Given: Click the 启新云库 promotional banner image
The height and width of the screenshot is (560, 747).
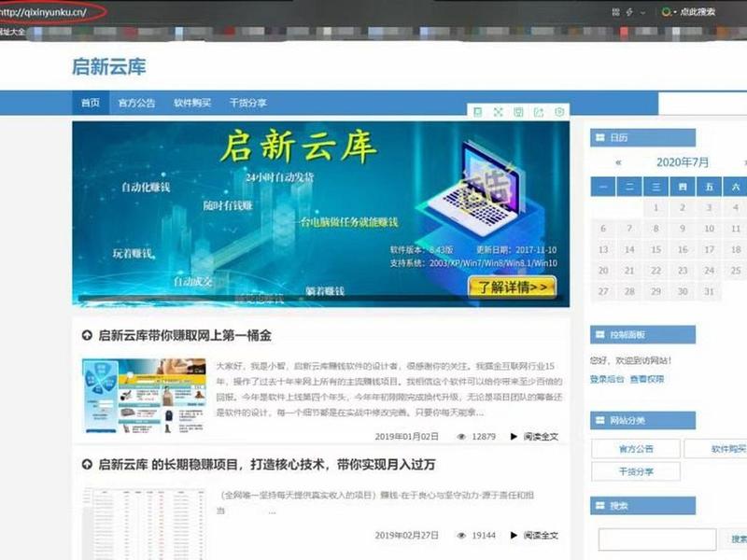Looking at the screenshot, I should (320, 214).
